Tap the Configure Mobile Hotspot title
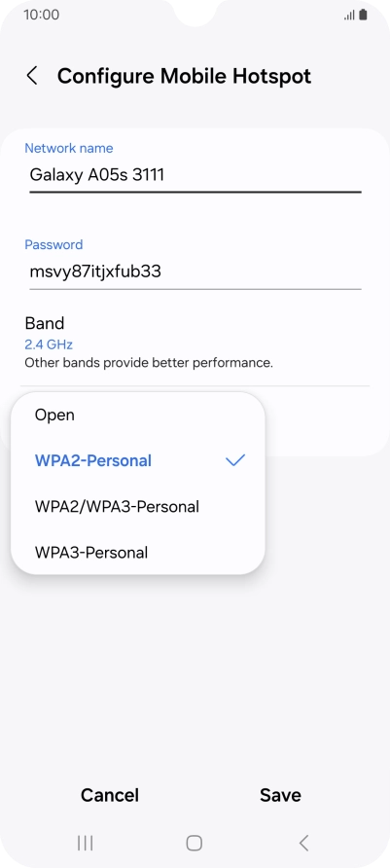Screen dimensions: 390x868 pos(184,76)
